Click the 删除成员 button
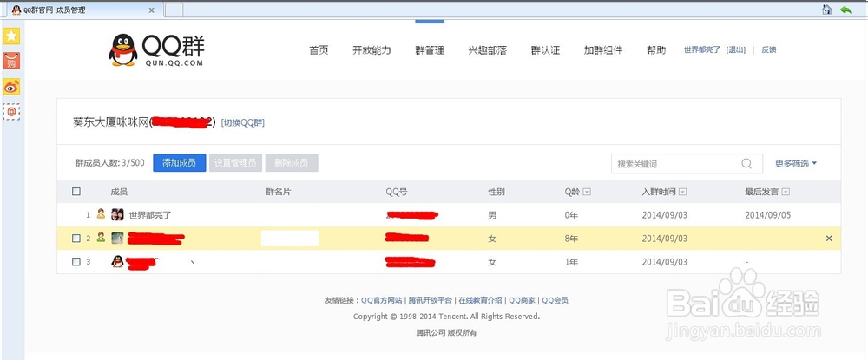The height and width of the screenshot is (360, 868). click(x=292, y=162)
